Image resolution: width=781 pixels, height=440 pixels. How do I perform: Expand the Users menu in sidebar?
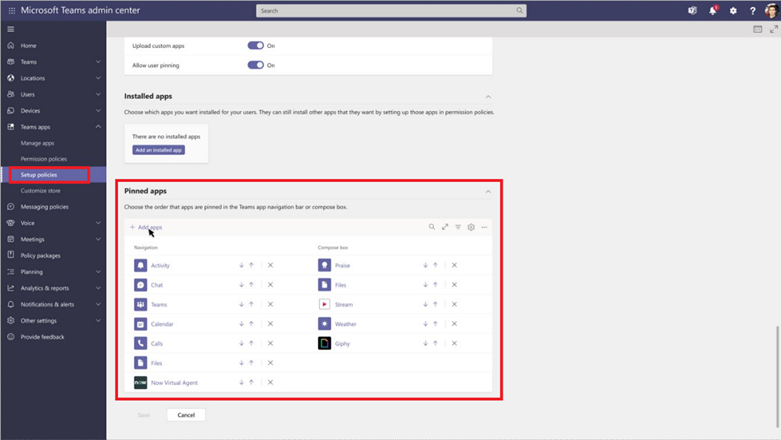(x=98, y=94)
